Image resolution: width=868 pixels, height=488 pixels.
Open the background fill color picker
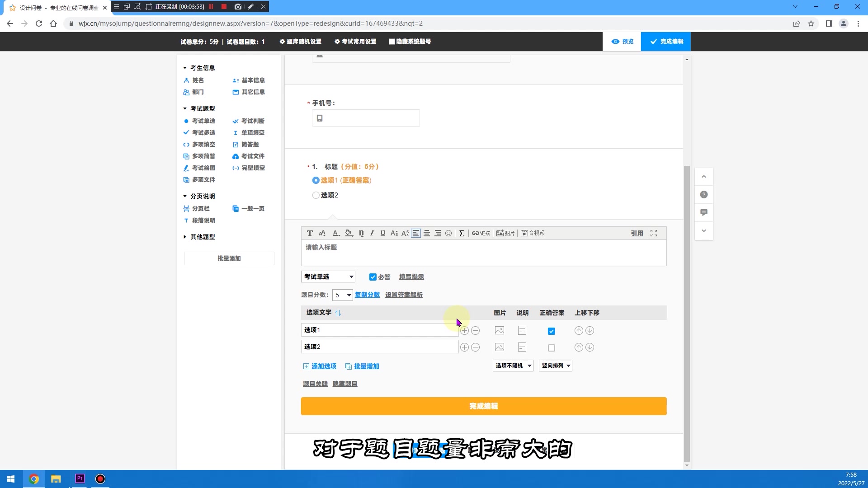click(349, 233)
